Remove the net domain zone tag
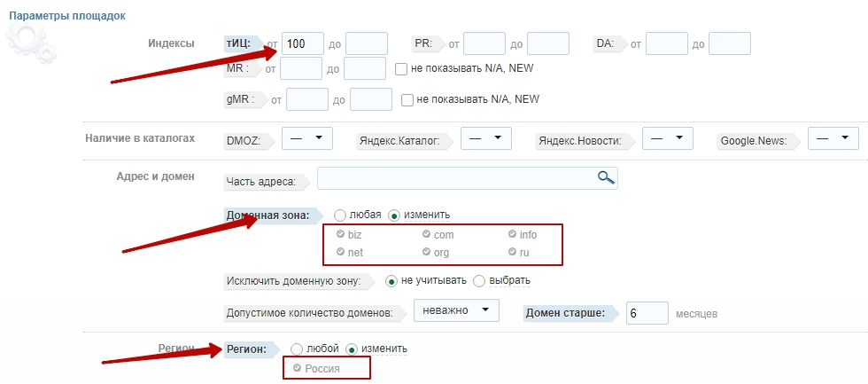This screenshot has width=868, height=384. tap(340, 252)
